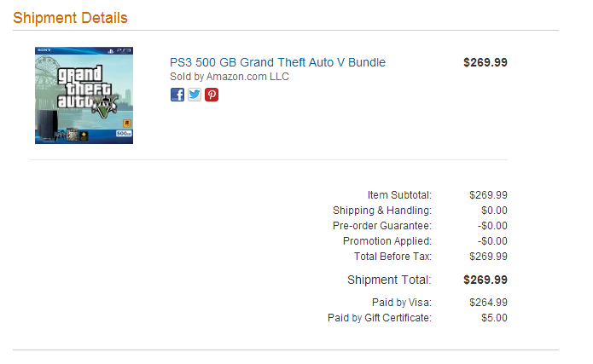Click the Paid by Gift Certificate label
This screenshot has width=593, height=364.
[x=380, y=318]
